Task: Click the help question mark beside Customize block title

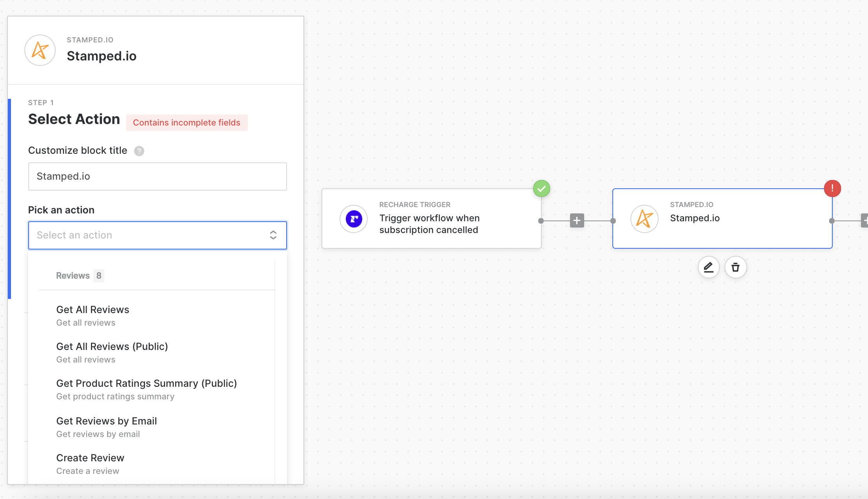Action: tap(139, 151)
